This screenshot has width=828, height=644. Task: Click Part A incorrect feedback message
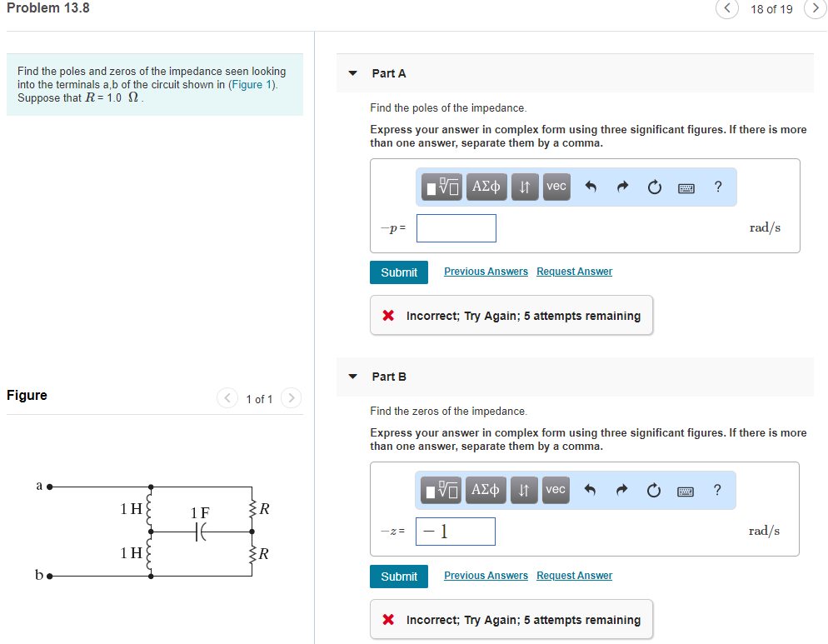[x=511, y=316]
